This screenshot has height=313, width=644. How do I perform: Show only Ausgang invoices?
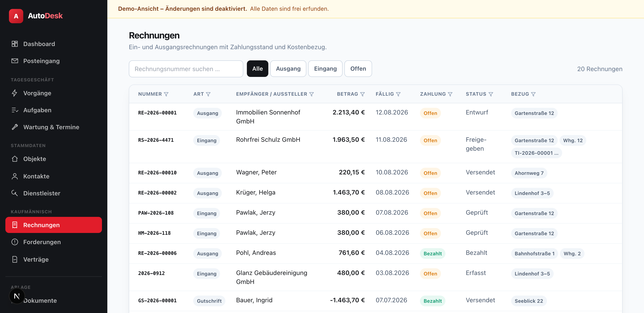[x=288, y=69]
